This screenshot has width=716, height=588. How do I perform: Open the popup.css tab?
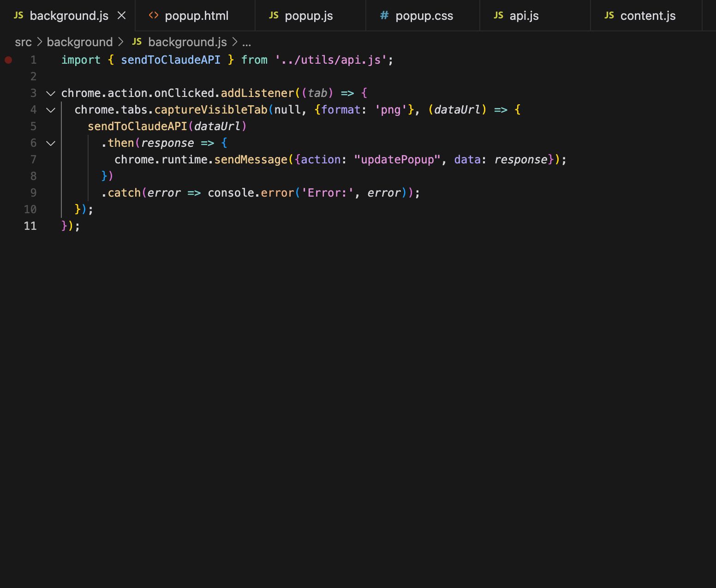coord(423,16)
